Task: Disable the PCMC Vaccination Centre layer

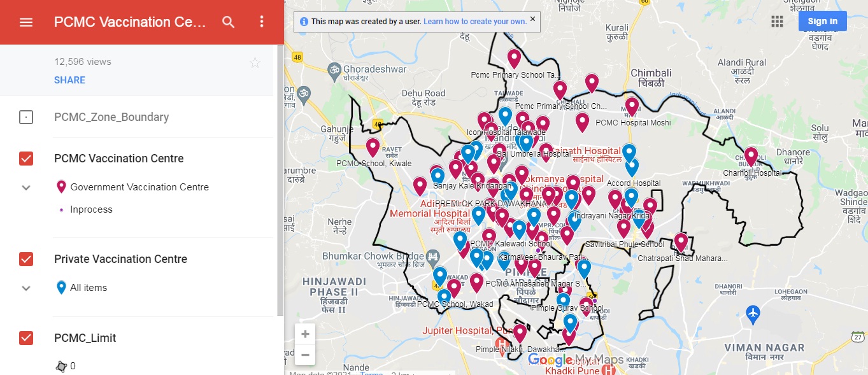Action: (25, 158)
